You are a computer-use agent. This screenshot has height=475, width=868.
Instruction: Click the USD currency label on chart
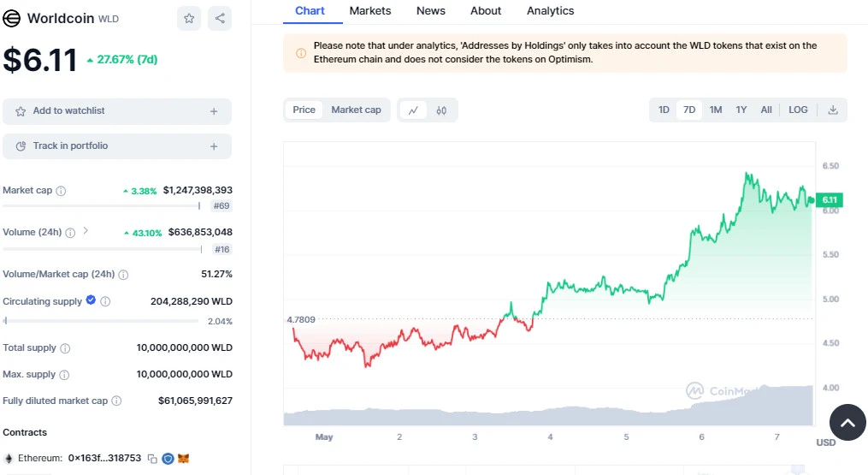[826, 442]
